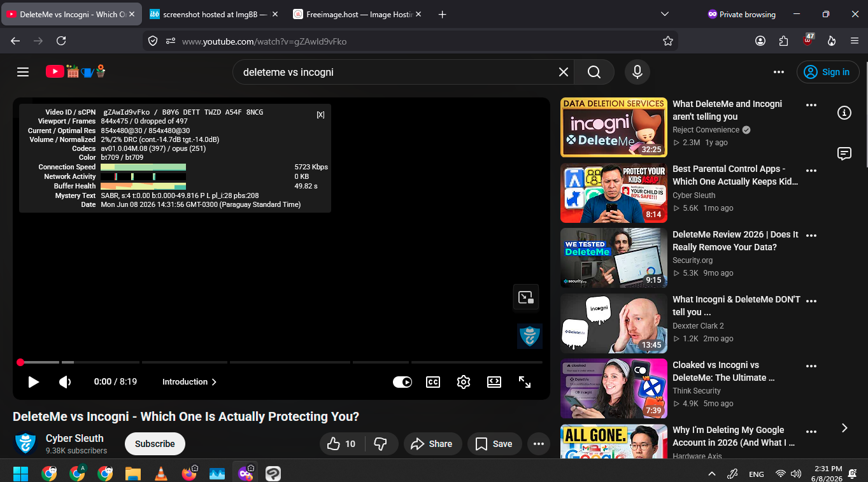Mute the video volume
Screen dimensions: 868x482
pyautogui.click(x=65, y=382)
